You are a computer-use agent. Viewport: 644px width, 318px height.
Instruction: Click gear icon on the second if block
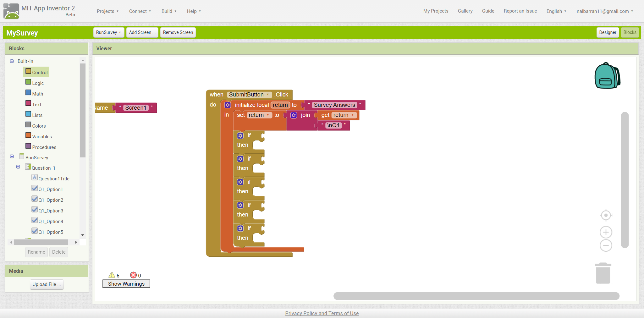point(240,159)
